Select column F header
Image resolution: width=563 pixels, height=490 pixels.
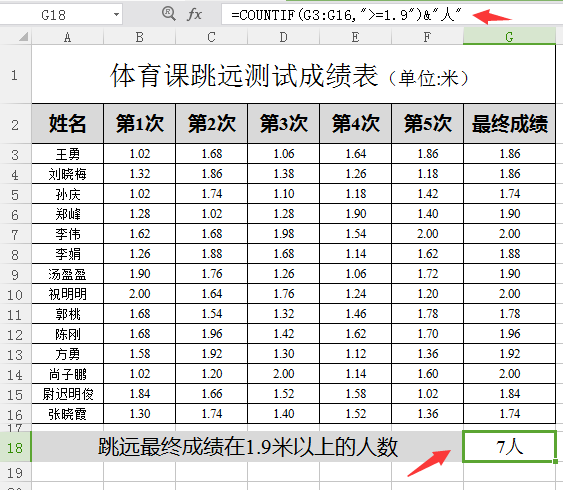427,37
